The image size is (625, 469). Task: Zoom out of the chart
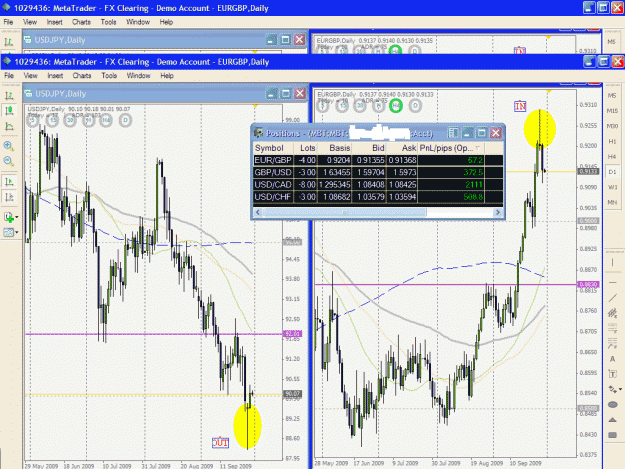click(9, 161)
